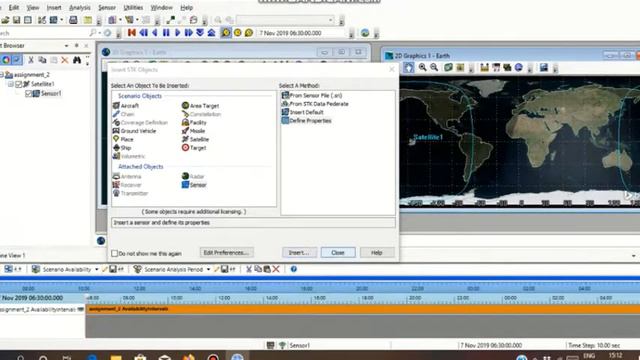Click the animation time field showing 7 Nov 2019
Image resolution: width=640 pixels, height=360 pixels.
(x=303, y=33)
